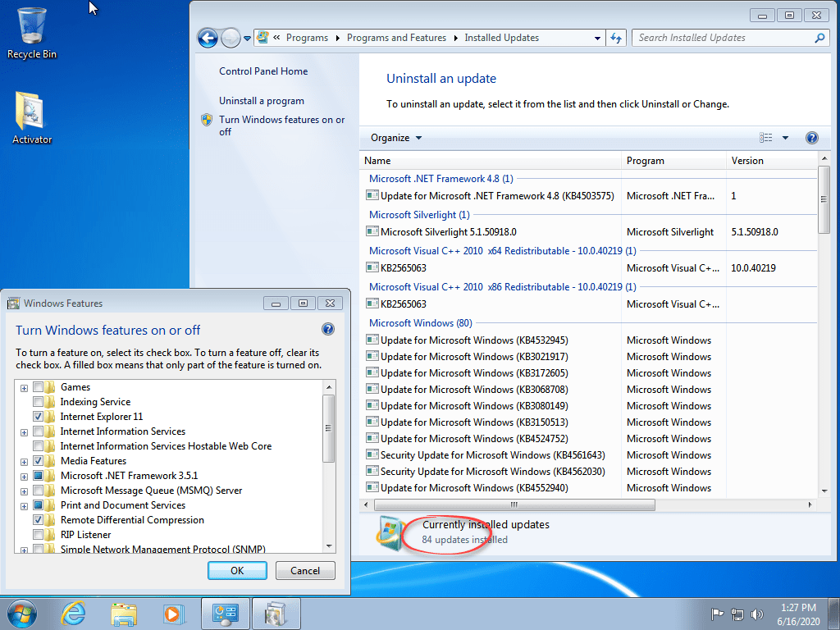Go back with the blue Back arrow
This screenshot has width=840, height=630.
click(208, 38)
